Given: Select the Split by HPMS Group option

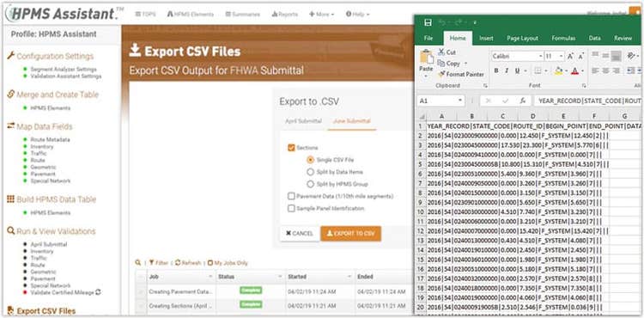Looking at the screenshot, I should click(x=311, y=184).
